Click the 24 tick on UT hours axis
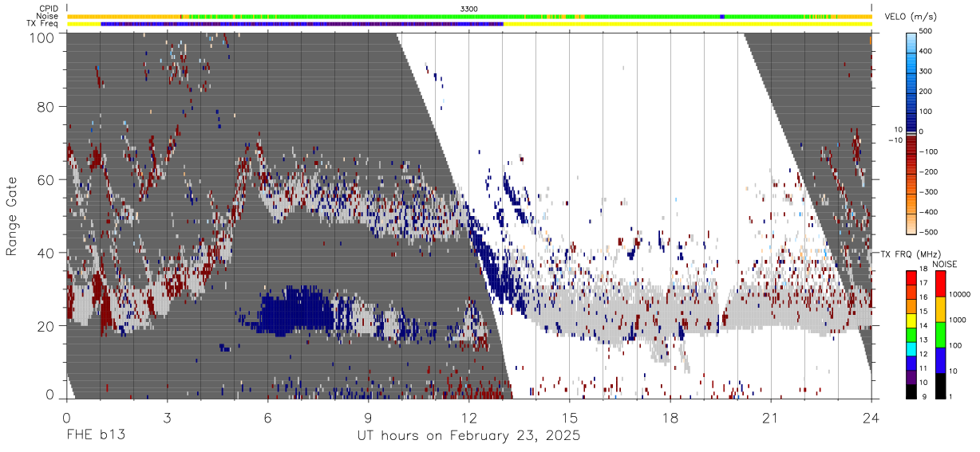The width and height of the screenshot is (980, 452). [871, 417]
